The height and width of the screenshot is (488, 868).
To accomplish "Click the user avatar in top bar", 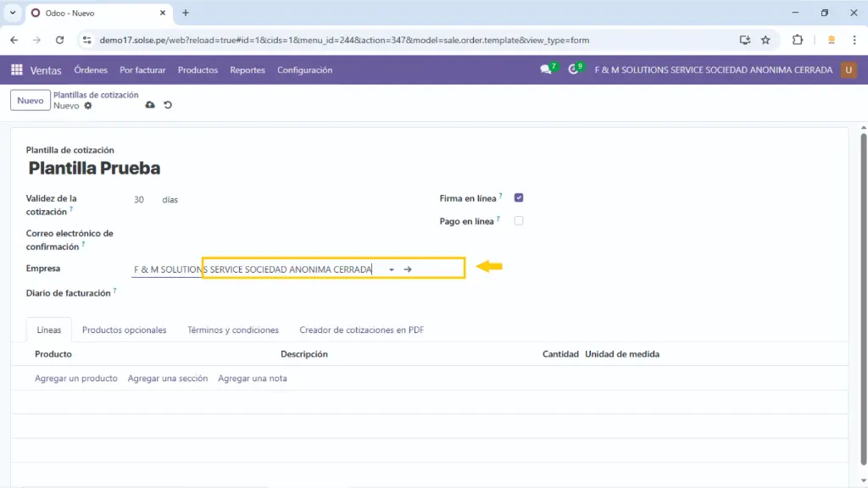I will coord(848,70).
